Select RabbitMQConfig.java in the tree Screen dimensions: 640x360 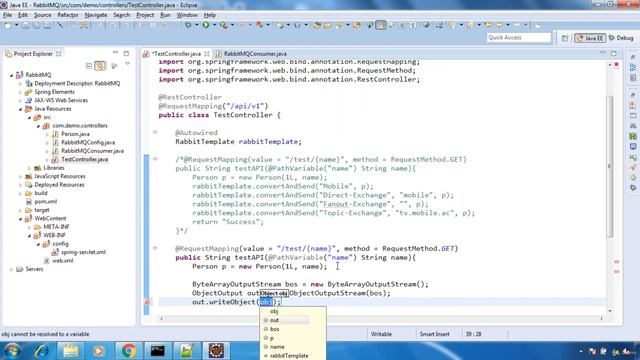tap(88, 142)
